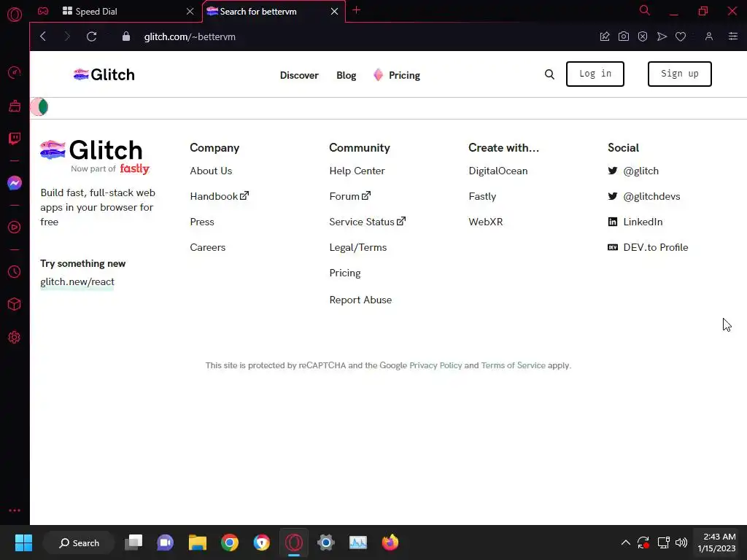Open the Blog nav link
The width and height of the screenshot is (747, 560).
pos(346,75)
